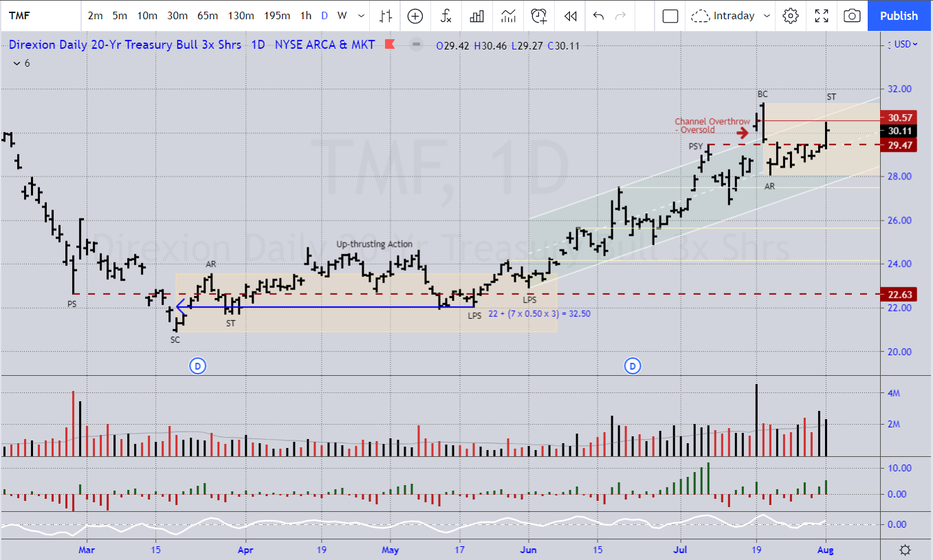Expand the time interval dropdown arrow
The height and width of the screenshot is (560, 933).
(360, 16)
